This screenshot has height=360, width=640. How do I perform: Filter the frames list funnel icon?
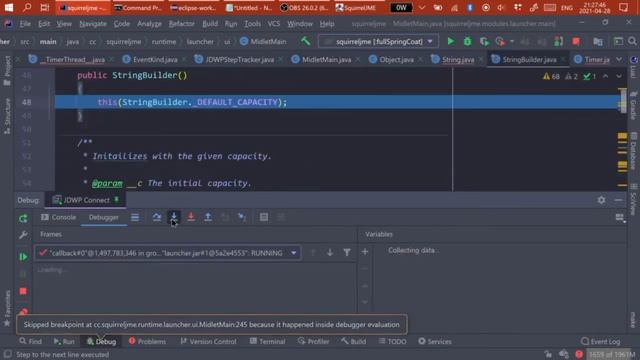coord(347,253)
